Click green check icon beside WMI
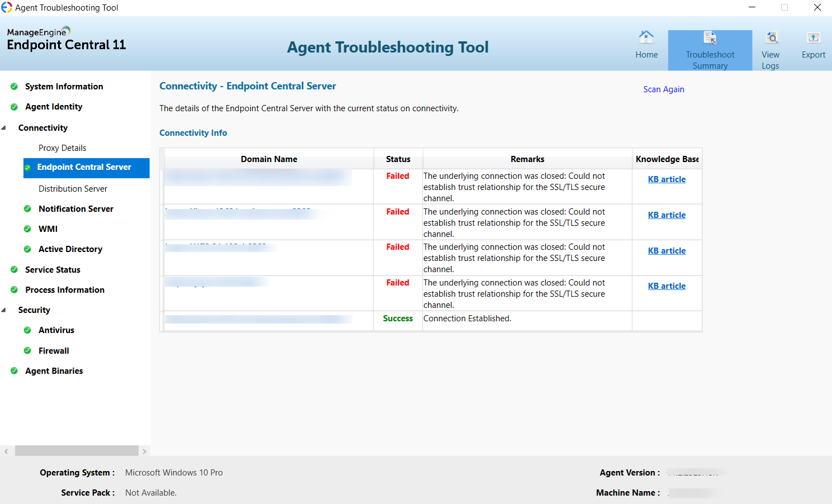 [x=27, y=229]
